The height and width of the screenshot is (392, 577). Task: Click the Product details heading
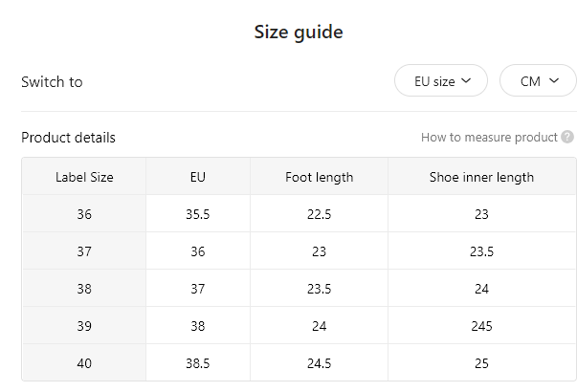pos(69,137)
